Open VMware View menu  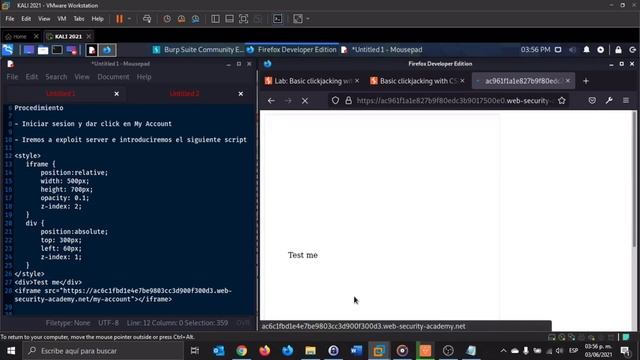tap(44, 19)
